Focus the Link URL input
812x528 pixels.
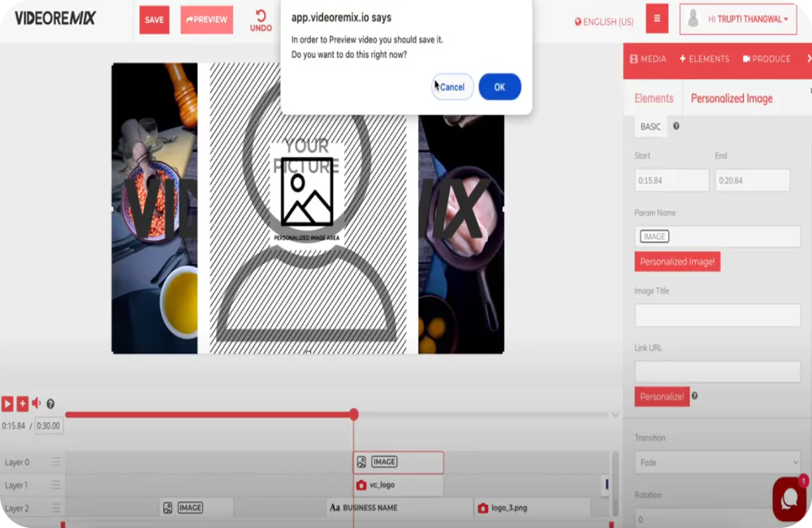click(717, 372)
